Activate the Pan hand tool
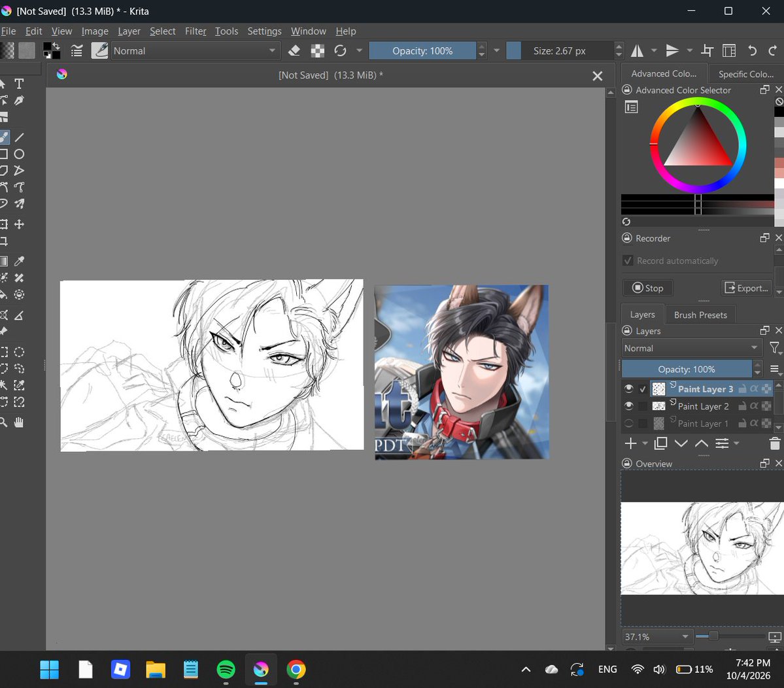This screenshot has height=688, width=784. click(19, 422)
